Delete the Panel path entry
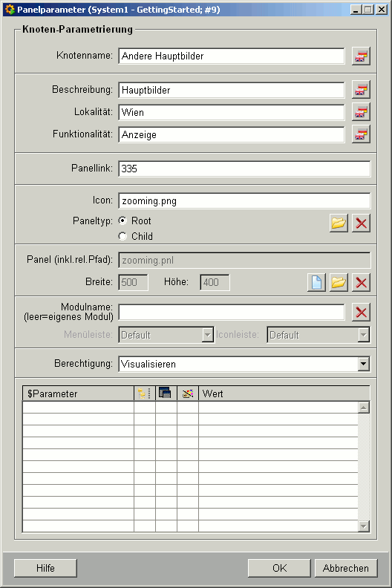This screenshot has height=588, width=392. (x=361, y=282)
